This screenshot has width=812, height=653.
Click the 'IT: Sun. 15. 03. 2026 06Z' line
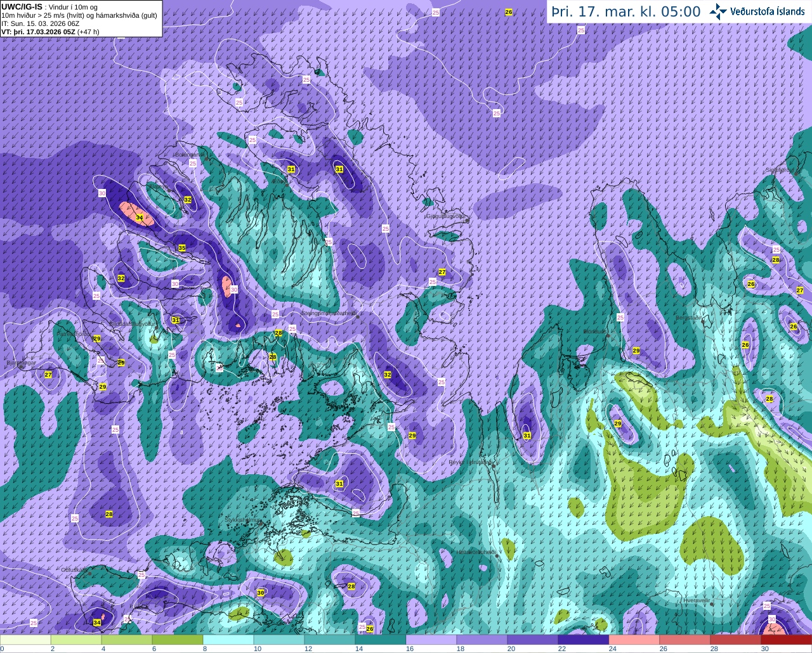click(40, 23)
